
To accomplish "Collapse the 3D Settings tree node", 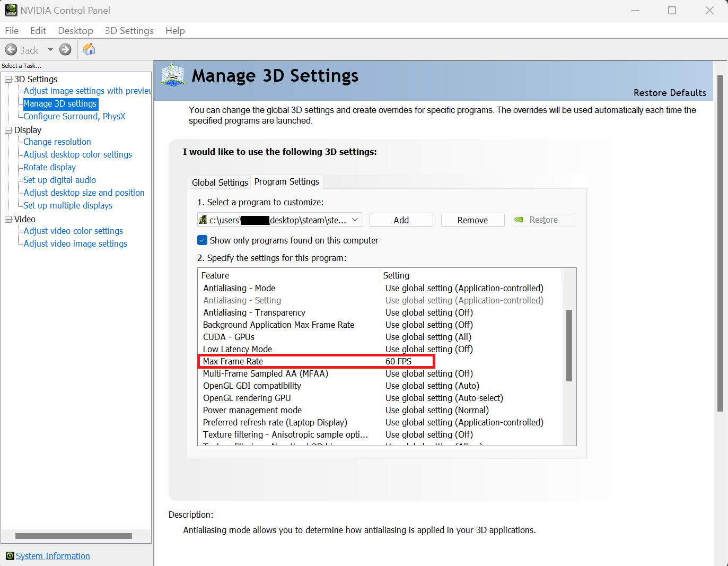I will coord(8,79).
